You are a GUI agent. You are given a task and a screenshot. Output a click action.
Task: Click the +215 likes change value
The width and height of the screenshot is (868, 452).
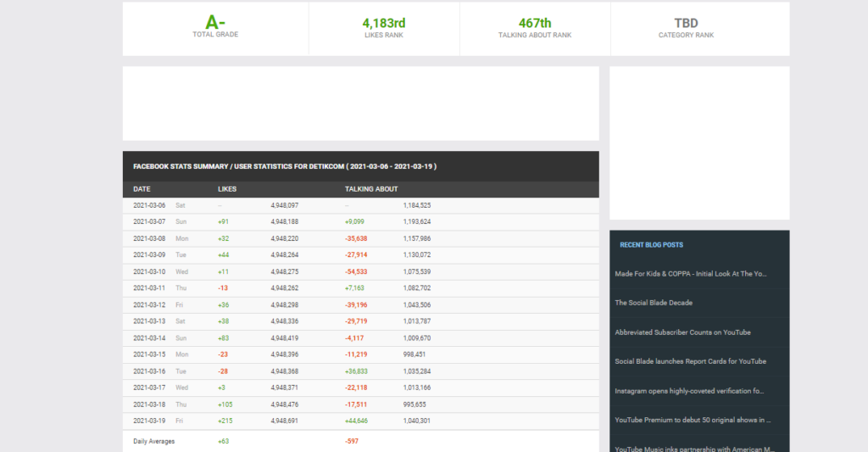225,421
